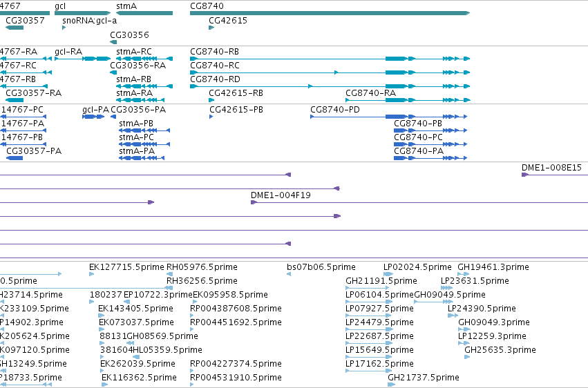Select EST EK073037.5prime
Image resolution: width=588 pixels, height=388 pixels.
point(102,329)
